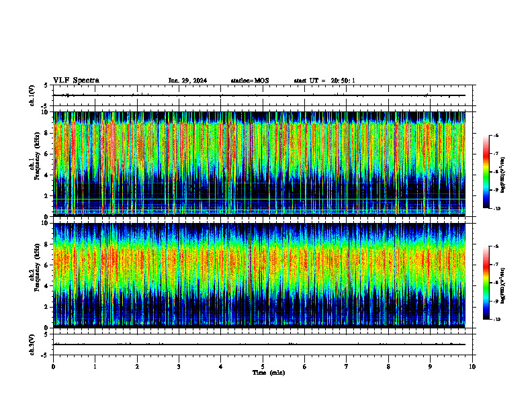Select the "ch.1(V)" axis label

(x=32, y=95)
